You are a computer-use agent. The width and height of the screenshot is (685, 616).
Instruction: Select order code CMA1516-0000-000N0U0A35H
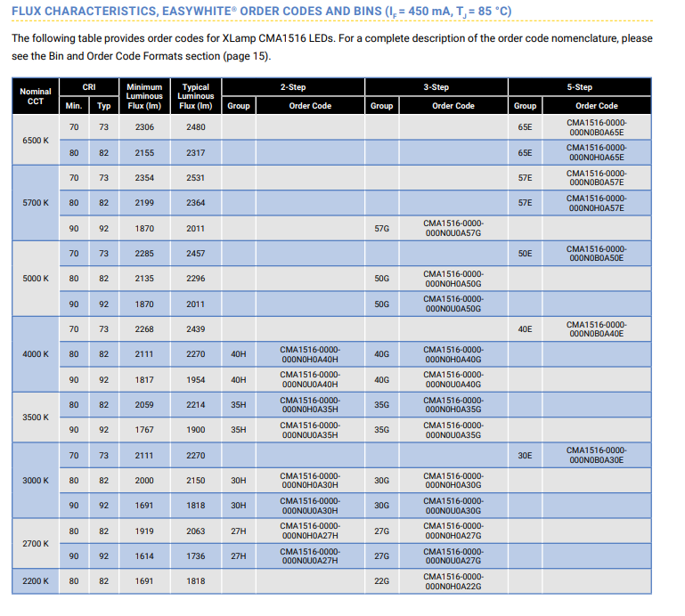[x=310, y=430]
